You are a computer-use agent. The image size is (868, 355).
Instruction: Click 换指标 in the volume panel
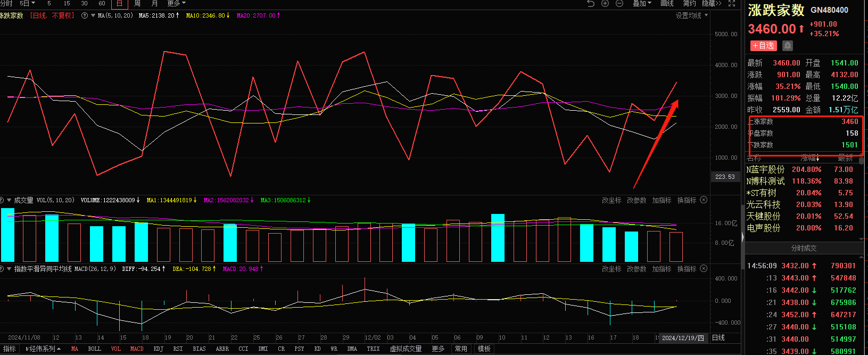tap(687, 200)
